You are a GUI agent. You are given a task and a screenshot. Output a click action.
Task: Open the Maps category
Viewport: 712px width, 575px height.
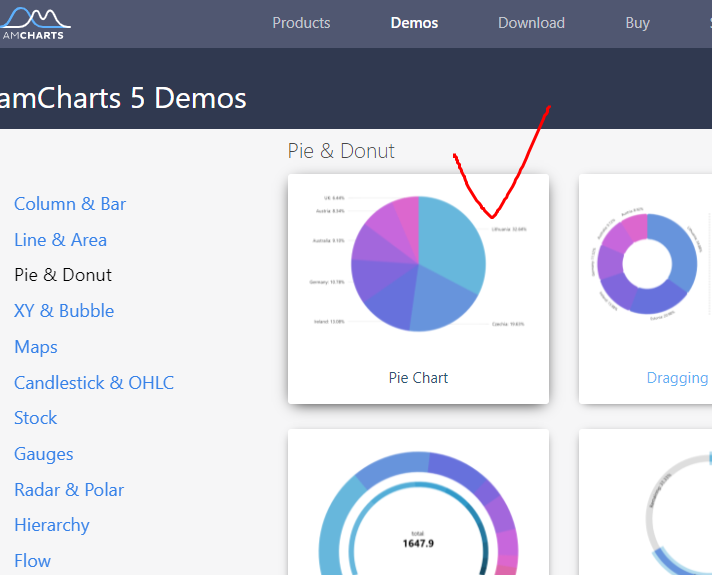point(36,347)
